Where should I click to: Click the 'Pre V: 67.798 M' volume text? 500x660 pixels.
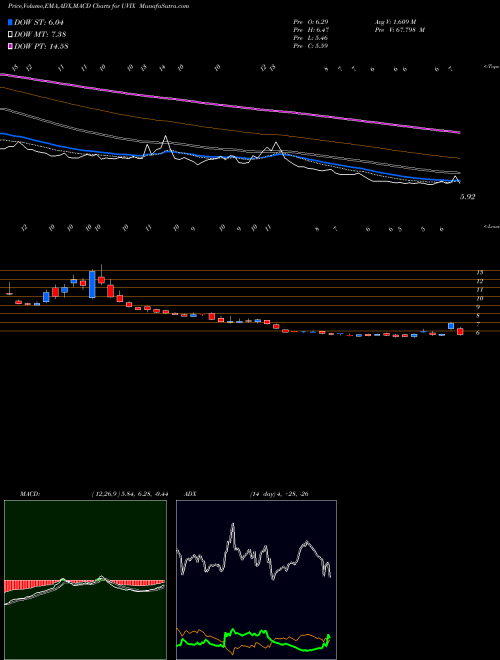pos(399,30)
